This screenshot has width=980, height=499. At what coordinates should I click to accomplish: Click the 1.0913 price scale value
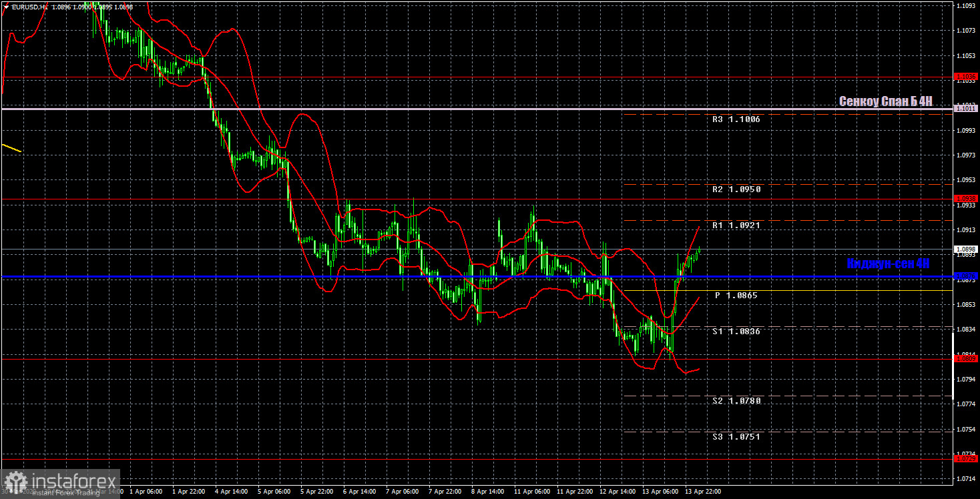click(966, 230)
